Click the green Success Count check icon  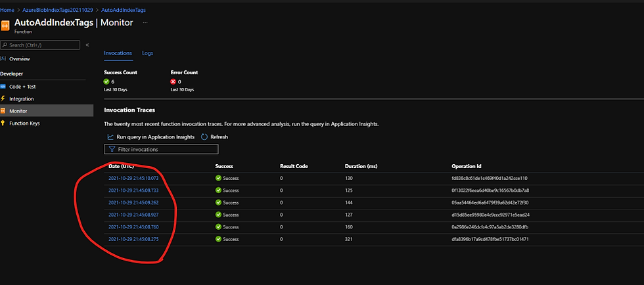coord(106,81)
